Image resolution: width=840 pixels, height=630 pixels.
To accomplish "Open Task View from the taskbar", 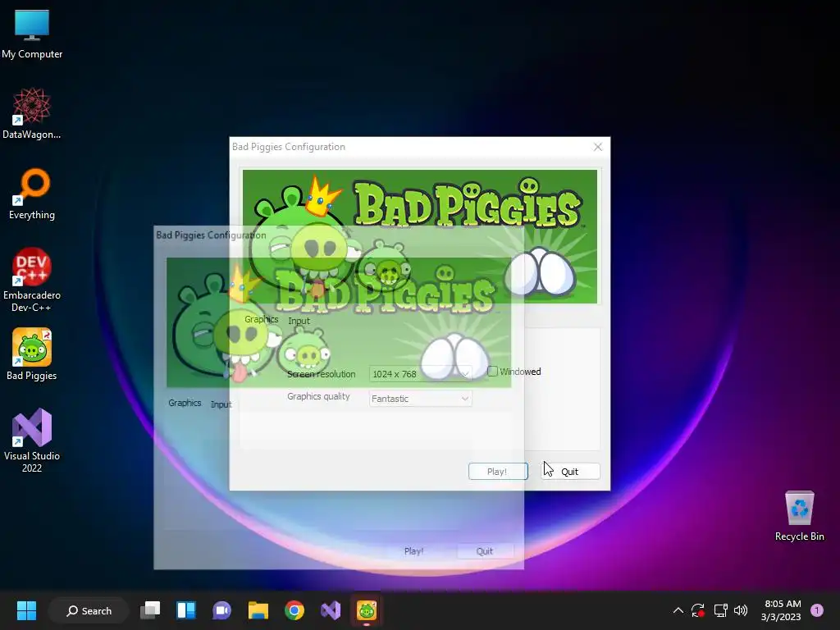I will click(150, 610).
